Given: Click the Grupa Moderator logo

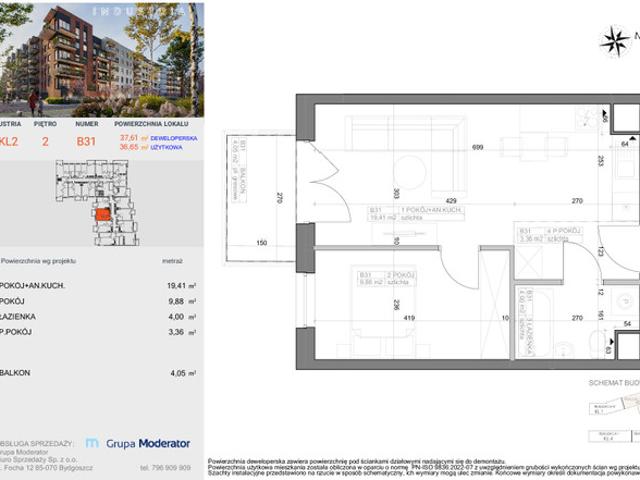Looking at the screenshot, I should click(138, 443).
